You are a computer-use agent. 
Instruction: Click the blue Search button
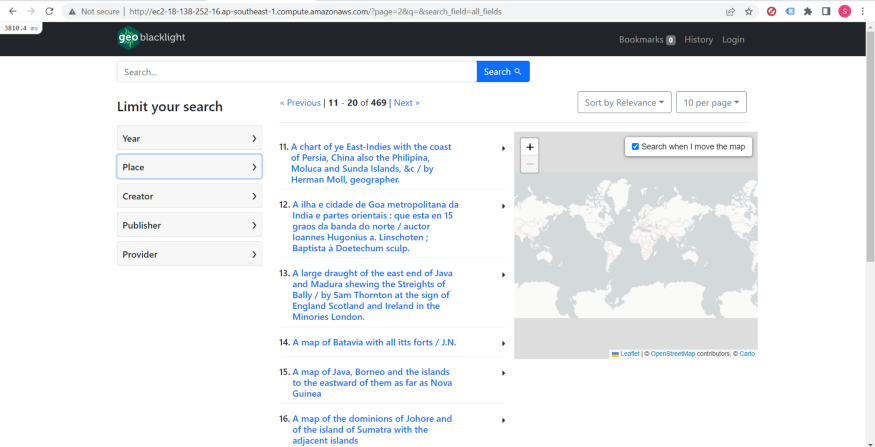click(x=503, y=71)
